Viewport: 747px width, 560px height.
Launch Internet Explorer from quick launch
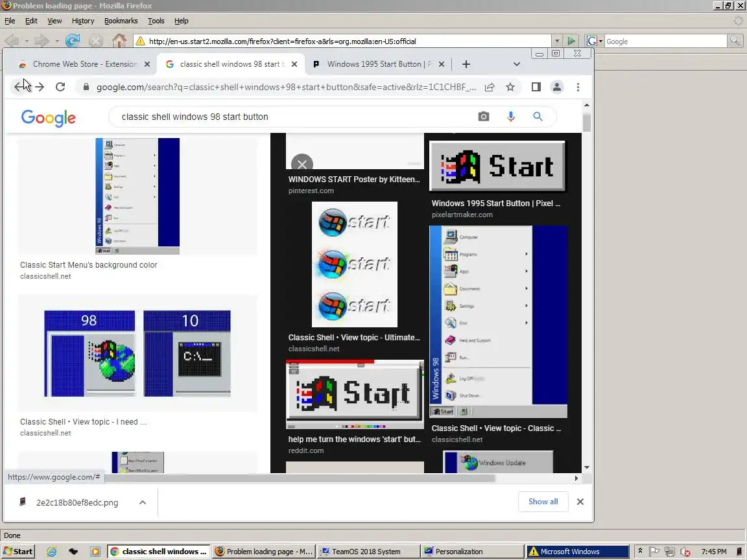click(x=51, y=552)
